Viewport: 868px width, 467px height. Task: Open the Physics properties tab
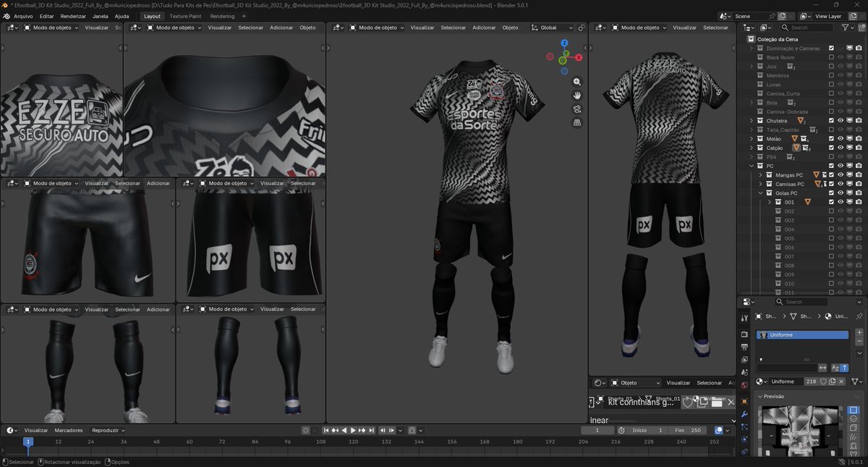point(744,439)
